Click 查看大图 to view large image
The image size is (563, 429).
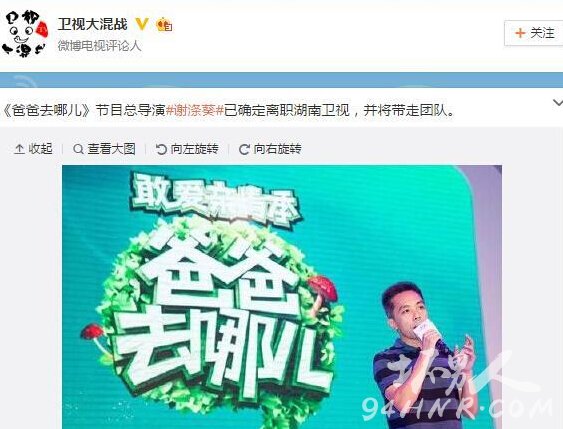point(104,149)
